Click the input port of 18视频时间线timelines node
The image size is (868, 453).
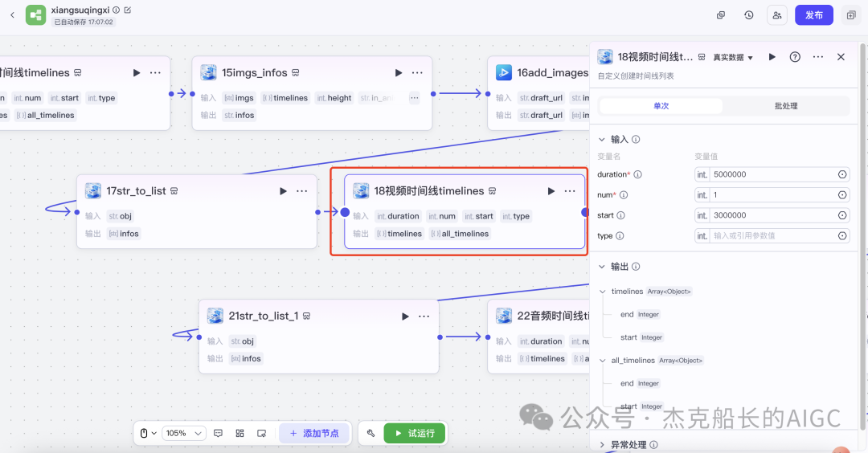click(x=345, y=212)
